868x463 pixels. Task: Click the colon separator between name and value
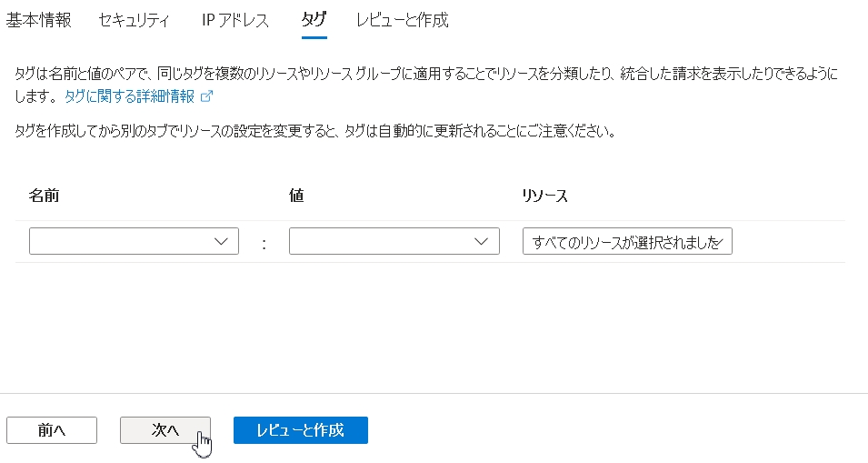tap(264, 243)
